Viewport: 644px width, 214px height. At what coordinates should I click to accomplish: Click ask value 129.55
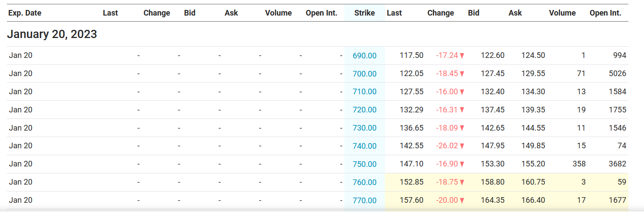(533, 73)
